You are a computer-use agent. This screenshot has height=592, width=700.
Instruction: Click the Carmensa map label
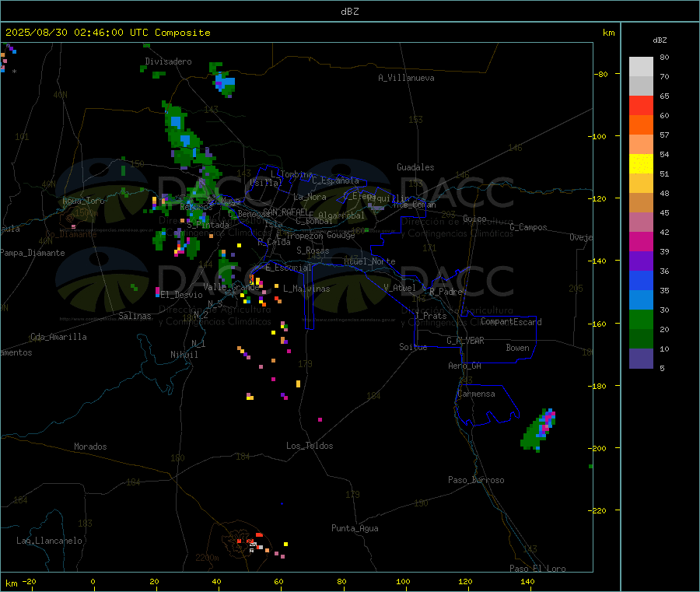(x=476, y=394)
